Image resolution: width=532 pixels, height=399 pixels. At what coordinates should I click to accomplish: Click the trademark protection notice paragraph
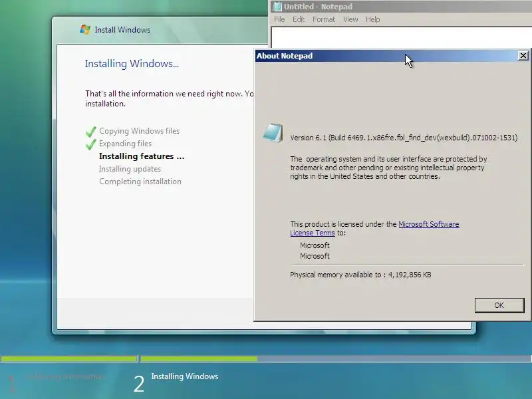[x=388, y=168]
